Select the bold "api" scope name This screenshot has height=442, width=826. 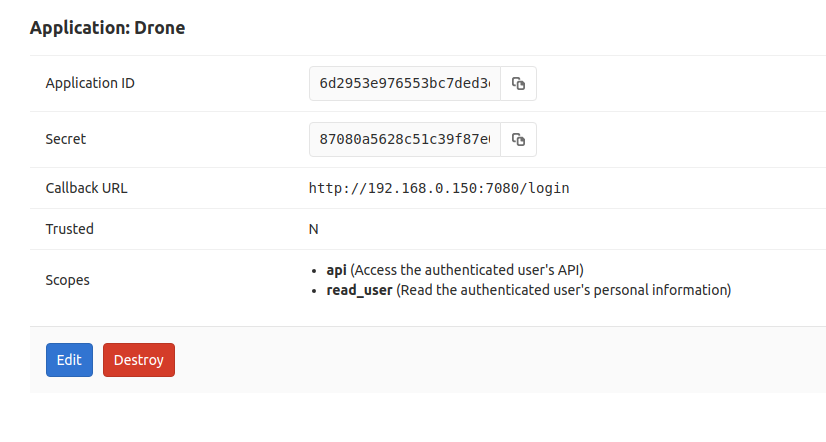337,270
